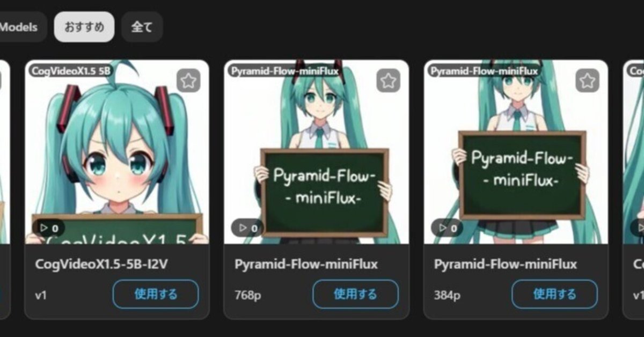Image resolution: width=644 pixels, height=337 pixels.
Task: Click Pyramid-Flow-miniFlux title above 768p
Action: pyautogui.click(x=306, y=264)
